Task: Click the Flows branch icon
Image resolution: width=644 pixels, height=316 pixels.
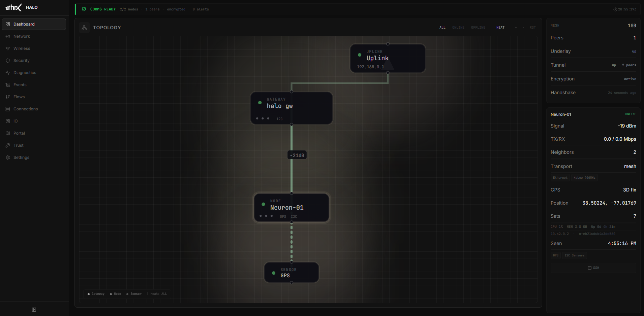Action: pyautogui.click(x=8, y=97)
